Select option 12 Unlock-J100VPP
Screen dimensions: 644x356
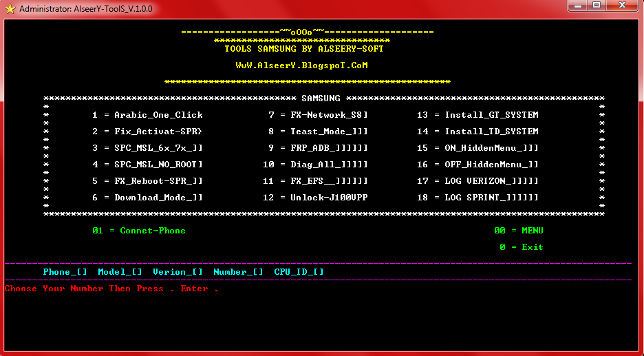(x=315, y=198)
